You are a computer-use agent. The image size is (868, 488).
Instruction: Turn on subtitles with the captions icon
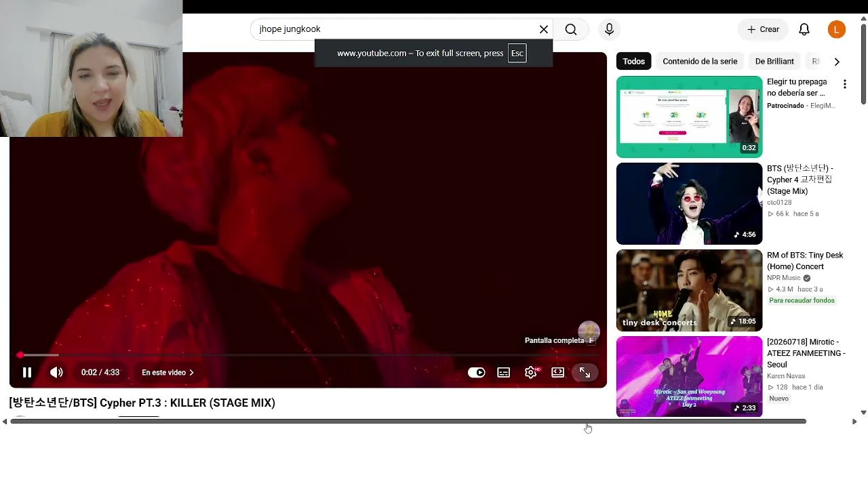(x=504, y=372)
